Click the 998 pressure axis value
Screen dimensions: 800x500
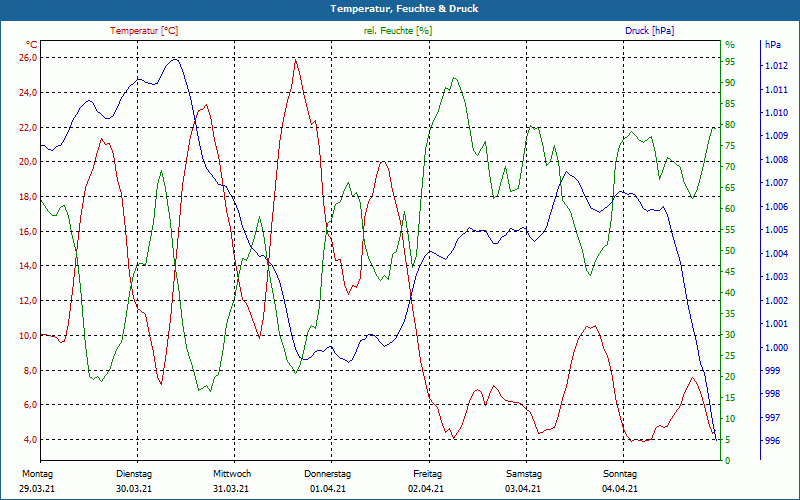click(x=772, y=394)
